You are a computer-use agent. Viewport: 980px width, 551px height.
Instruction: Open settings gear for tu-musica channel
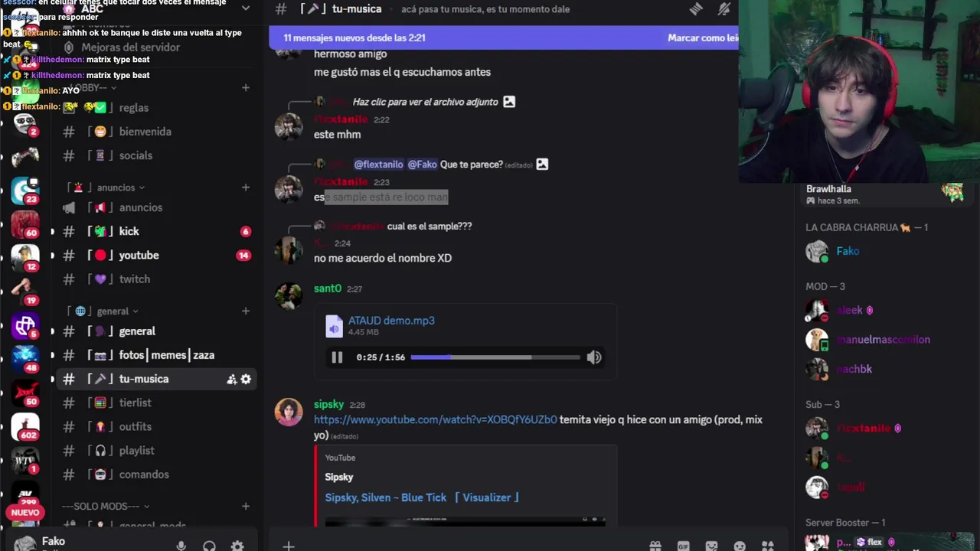246,379
